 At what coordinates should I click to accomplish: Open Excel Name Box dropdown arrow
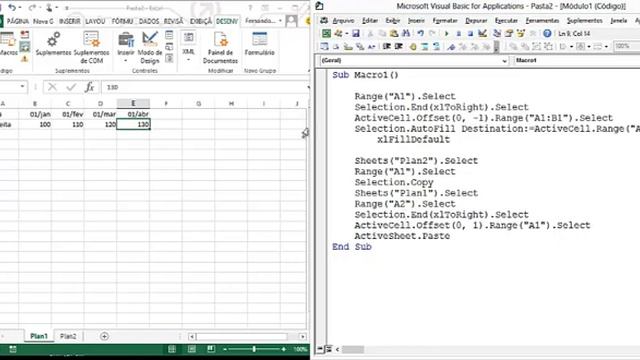click(22, 87)
